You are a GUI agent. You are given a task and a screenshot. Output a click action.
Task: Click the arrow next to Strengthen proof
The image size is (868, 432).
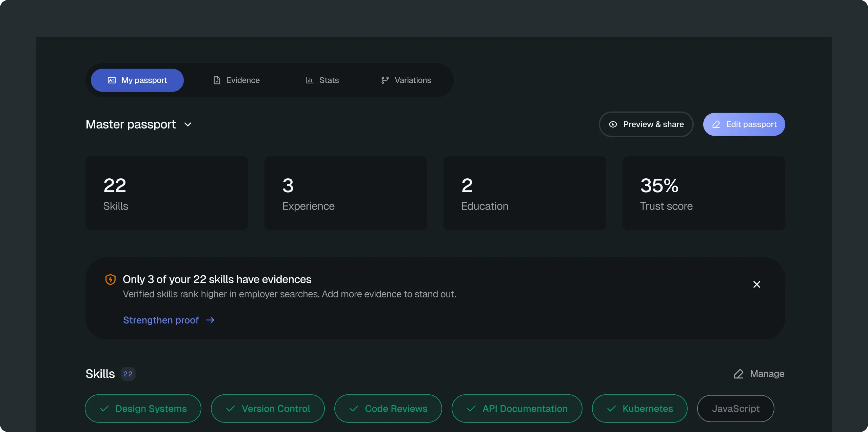210,320
